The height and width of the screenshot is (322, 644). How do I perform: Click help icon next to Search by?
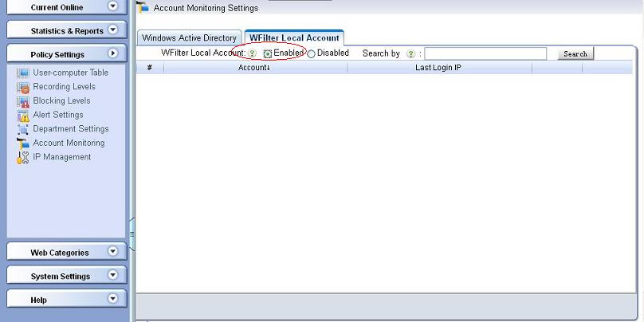pos(410,53)
